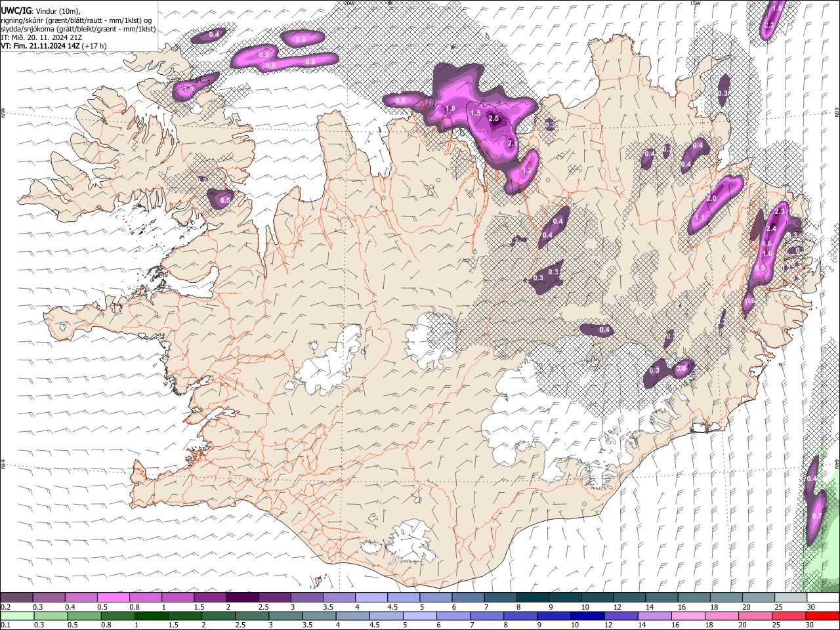Screen dimensions: 840x630
Task: Click the '30' label at the snow legend end
Action: click(810, 607)
